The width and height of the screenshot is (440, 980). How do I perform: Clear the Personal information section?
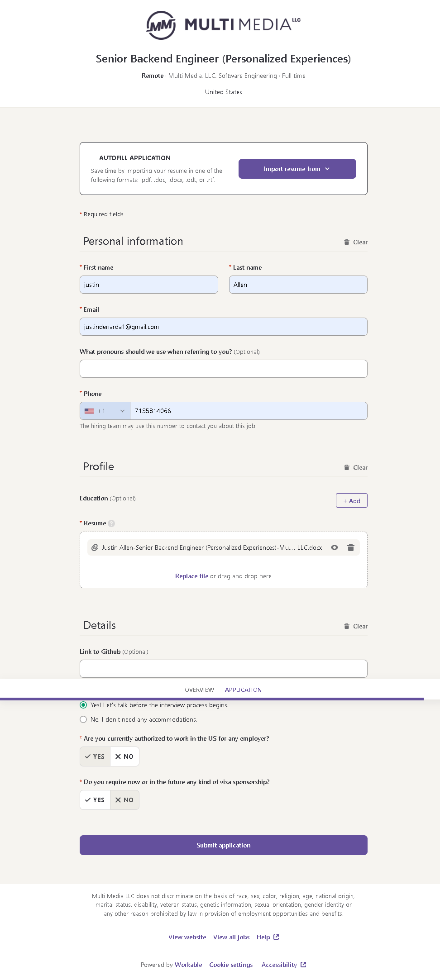point(356,242)
